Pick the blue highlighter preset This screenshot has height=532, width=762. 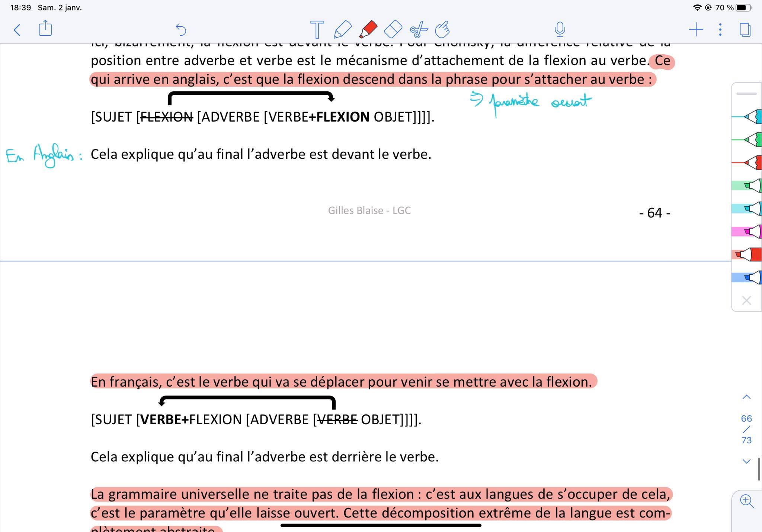pos(747,277)
